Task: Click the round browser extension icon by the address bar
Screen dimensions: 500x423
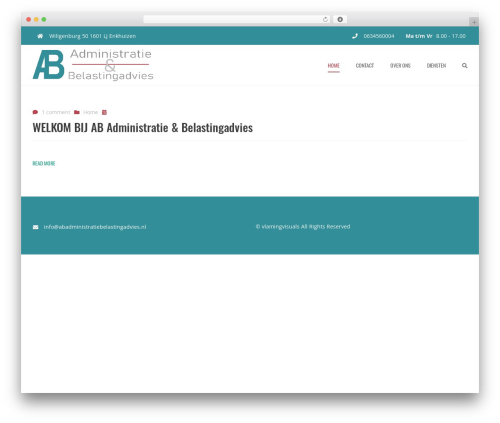Action: (340, 19)
